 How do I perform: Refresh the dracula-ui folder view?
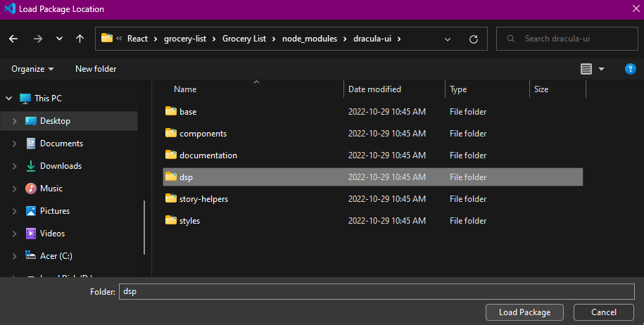[x=474, y=39]
